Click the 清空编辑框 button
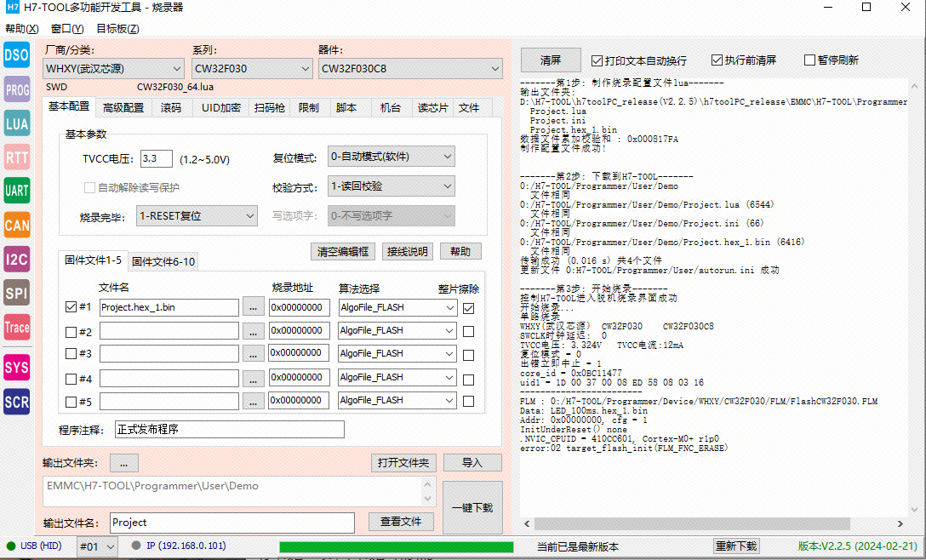The image size is (926, 560). 342,252
